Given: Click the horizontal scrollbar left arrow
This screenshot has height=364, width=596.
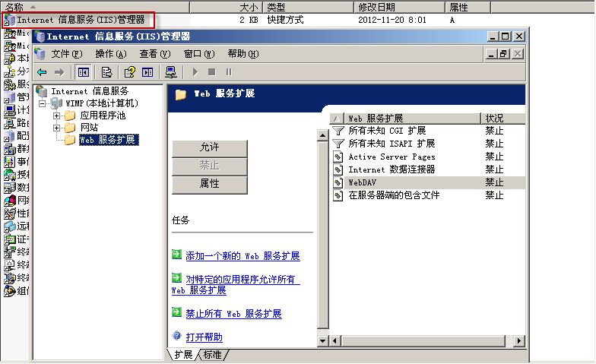Looking at the screenshot, I should coord(334,340).
